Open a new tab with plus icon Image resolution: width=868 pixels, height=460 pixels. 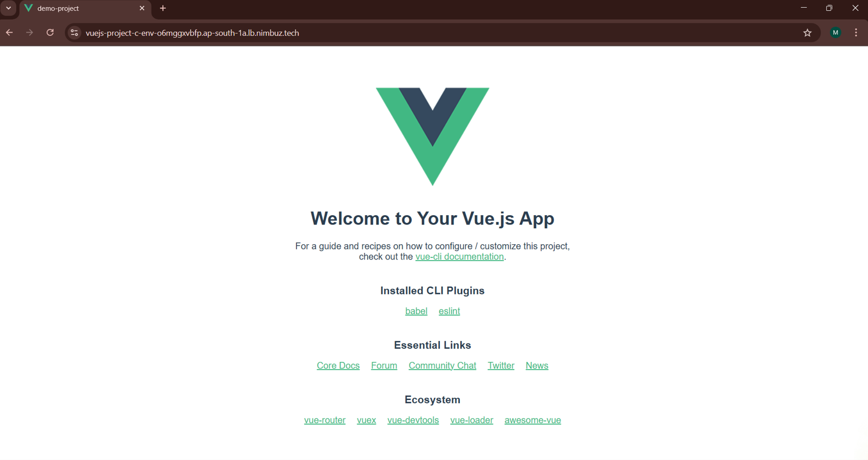click(x=163, y=8)
